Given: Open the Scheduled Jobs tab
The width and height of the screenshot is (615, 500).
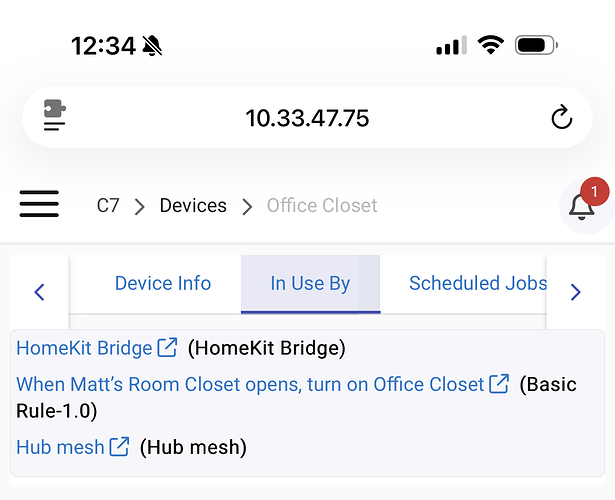Looking at the screenshot, I should (478, 283).
